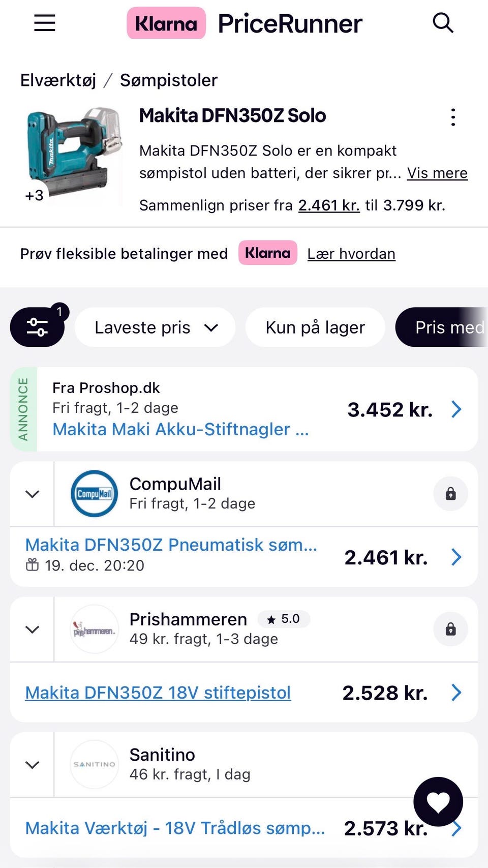This screenshot has width=488, height=868.
Task: Open the "Laveste pris" sort dropdown
Action: (155, 327)
